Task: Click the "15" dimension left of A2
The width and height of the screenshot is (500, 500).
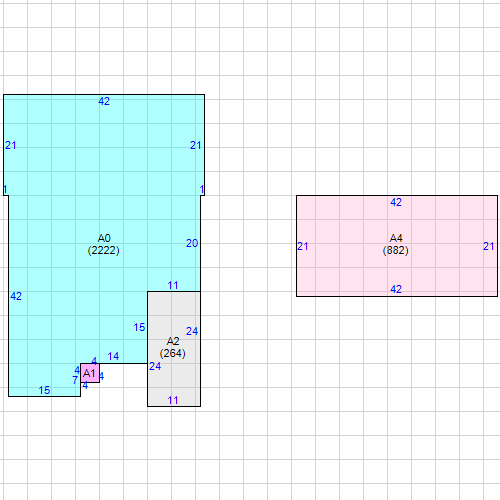Action: pos(139,327)
